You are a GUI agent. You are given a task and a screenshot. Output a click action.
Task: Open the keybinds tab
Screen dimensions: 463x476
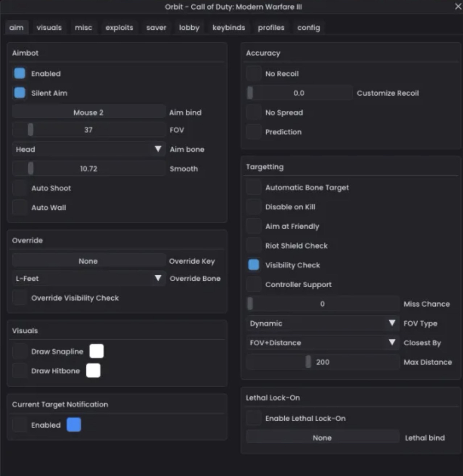tap(228, 28)
